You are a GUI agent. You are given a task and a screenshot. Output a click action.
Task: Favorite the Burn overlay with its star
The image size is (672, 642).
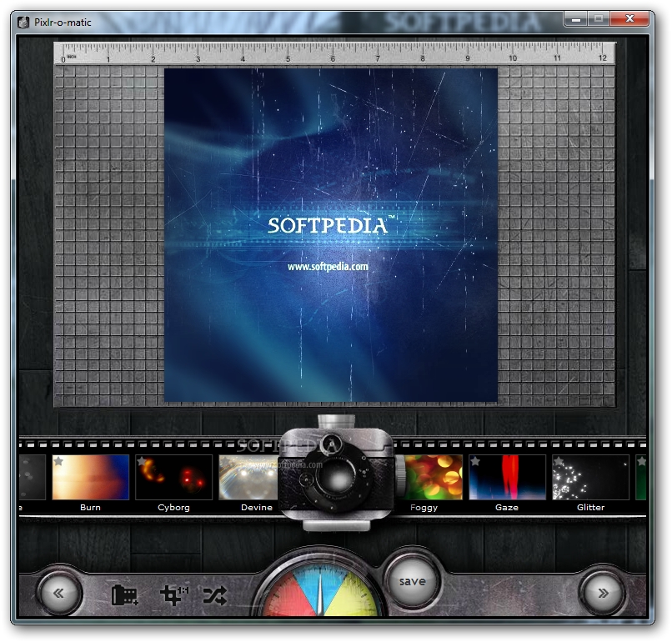click(x=58, y=461)
